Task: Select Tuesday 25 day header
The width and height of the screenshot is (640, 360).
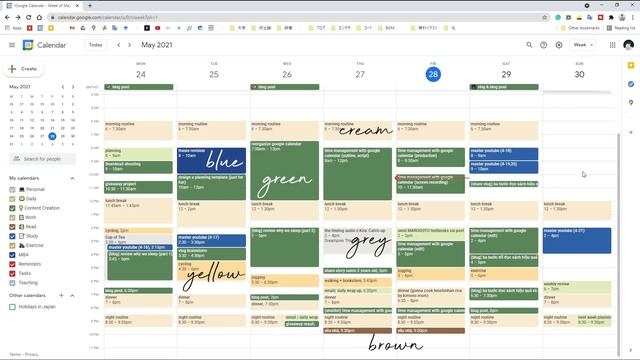Action: pyautogui.click(x=214, y=74)
